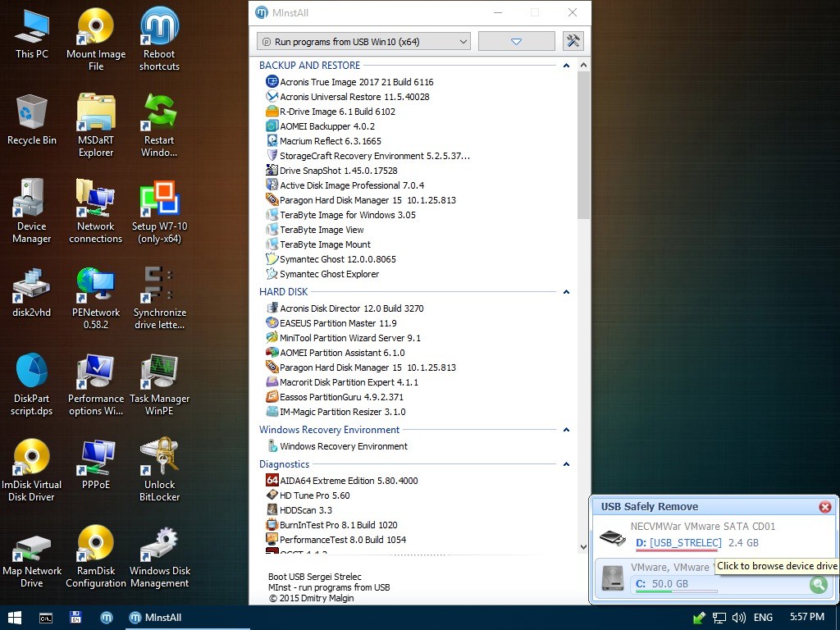Screen dimensions: 840x630
Task: Click the safely remove hardware tray icon
Action: tap(698, 617)
